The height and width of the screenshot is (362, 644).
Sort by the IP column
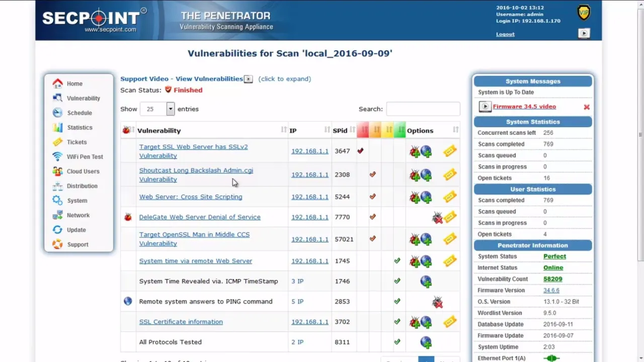coord(309,130)
